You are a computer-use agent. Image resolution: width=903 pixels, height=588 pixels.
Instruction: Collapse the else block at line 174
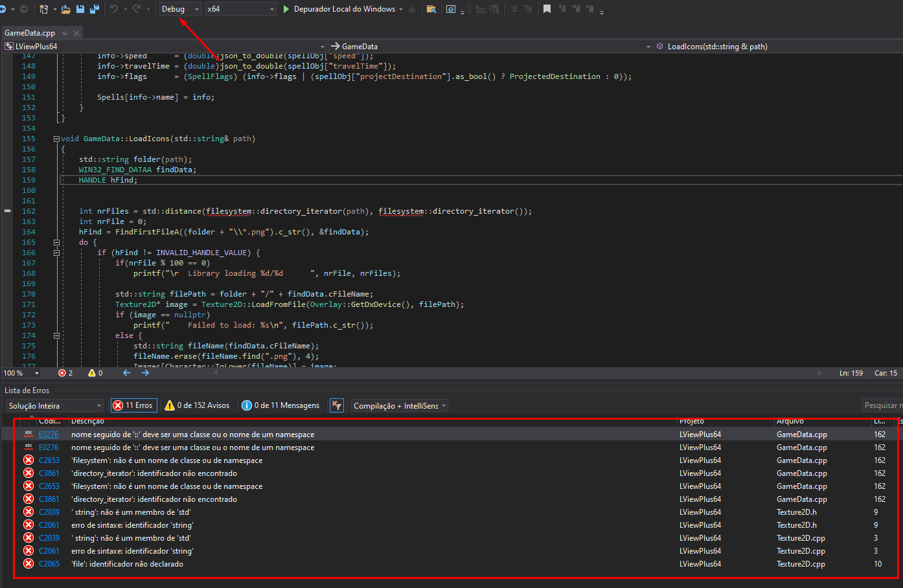(x=56, y=335)
